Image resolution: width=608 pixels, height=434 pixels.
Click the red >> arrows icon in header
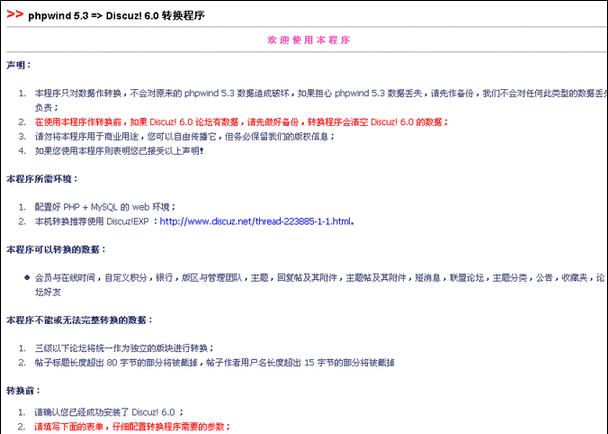pyautogui.click(x=15, y=15)
